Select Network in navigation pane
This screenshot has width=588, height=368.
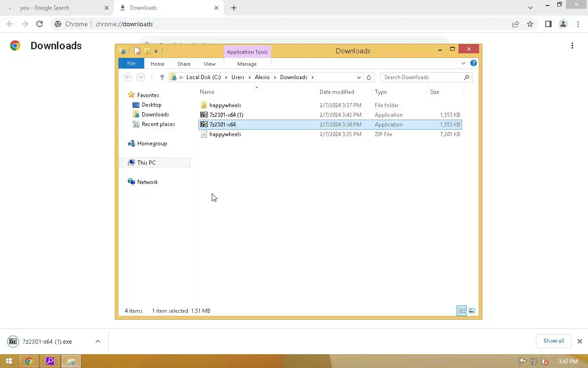pos(147,182)
